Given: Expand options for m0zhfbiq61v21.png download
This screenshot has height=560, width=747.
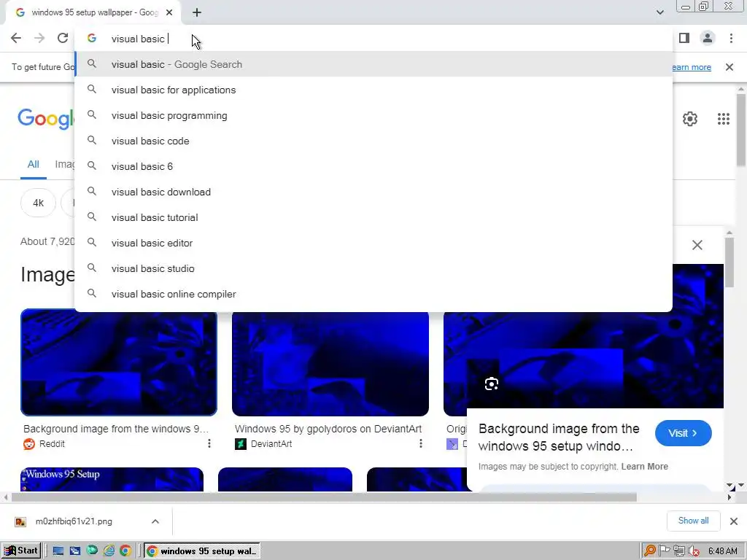Looking at the screenshot, I should tap(155, 521).
